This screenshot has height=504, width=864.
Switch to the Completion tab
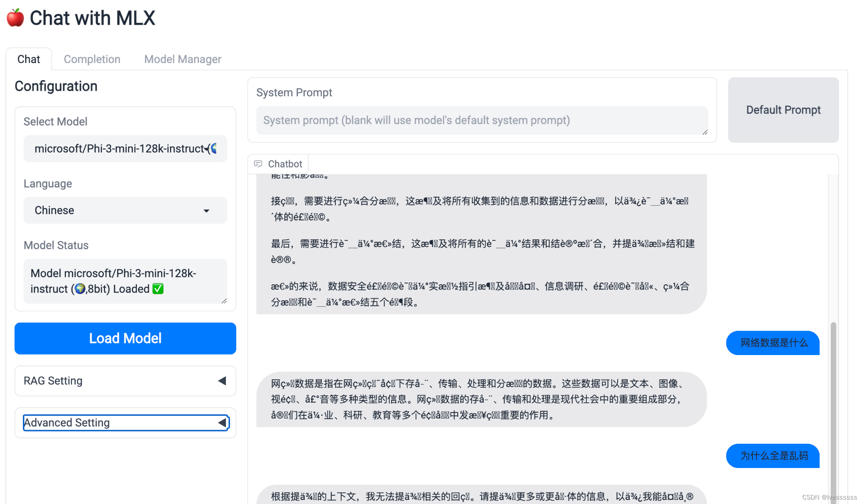[92, 59]
